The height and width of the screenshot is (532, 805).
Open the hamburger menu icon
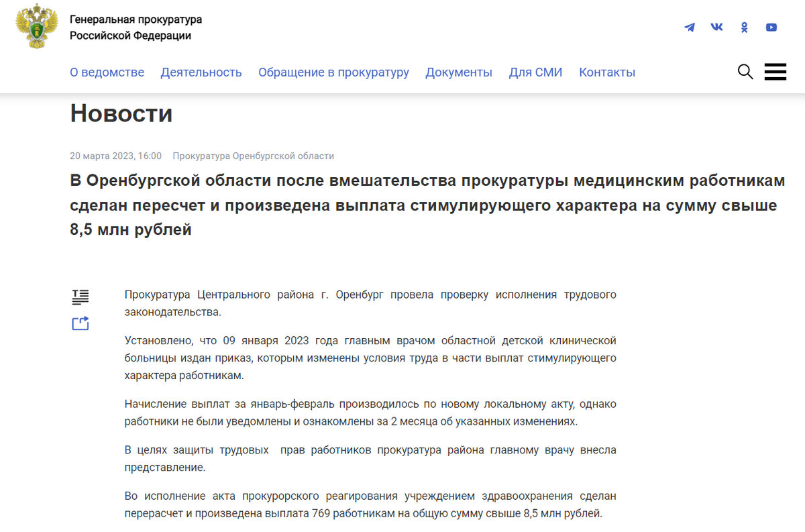(775, 71)
